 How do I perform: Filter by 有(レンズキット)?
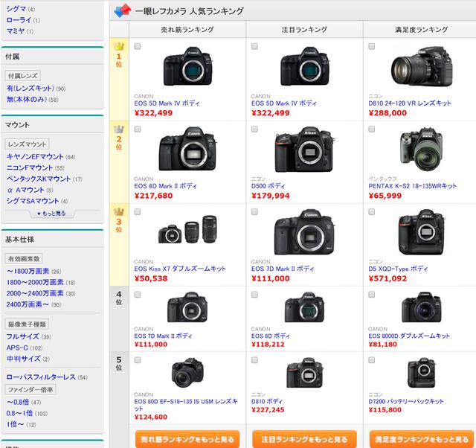[x=30, y=89]
